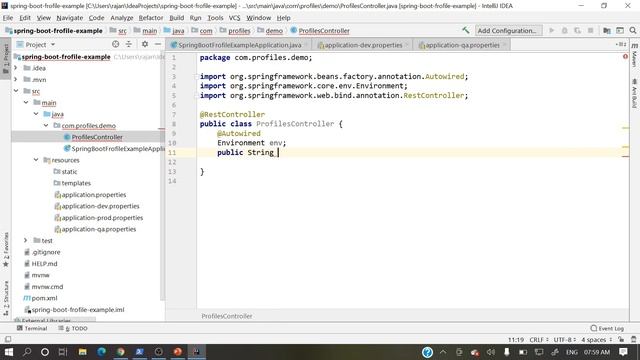Viewport: 640px width, 360px height.
Task: Open the Structure sidebar tab
Action: pos(6,298)
